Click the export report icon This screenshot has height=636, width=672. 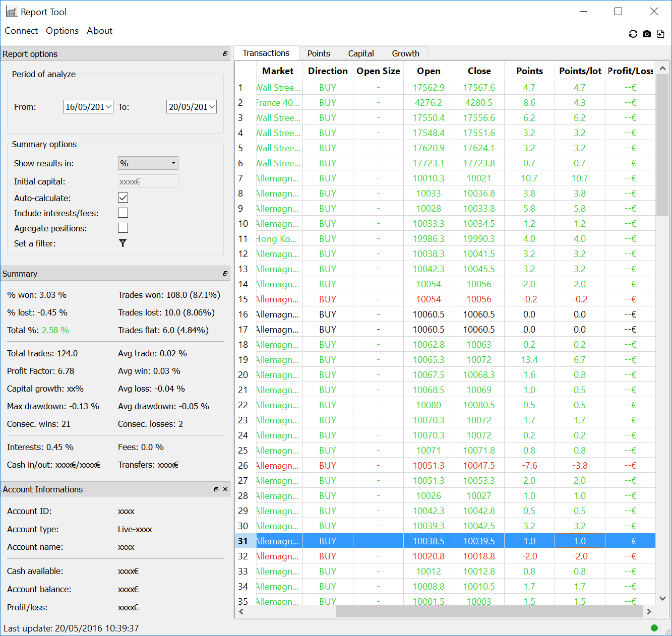(x=660, y=34)
